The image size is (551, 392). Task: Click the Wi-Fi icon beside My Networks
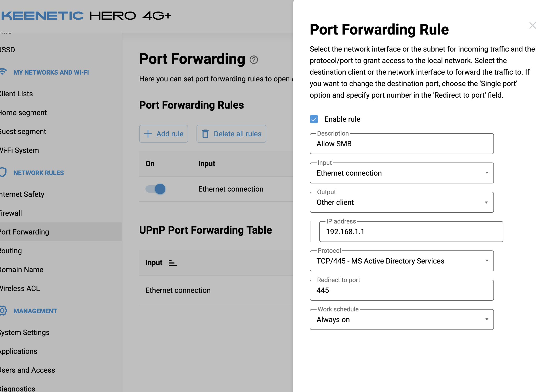[3, 72]
